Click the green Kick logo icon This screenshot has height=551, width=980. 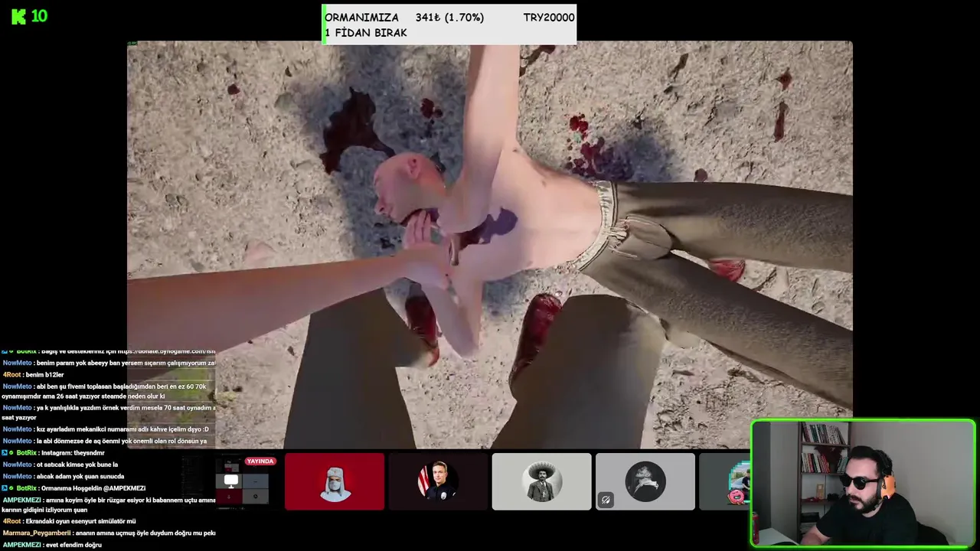(x=18, y=16)
